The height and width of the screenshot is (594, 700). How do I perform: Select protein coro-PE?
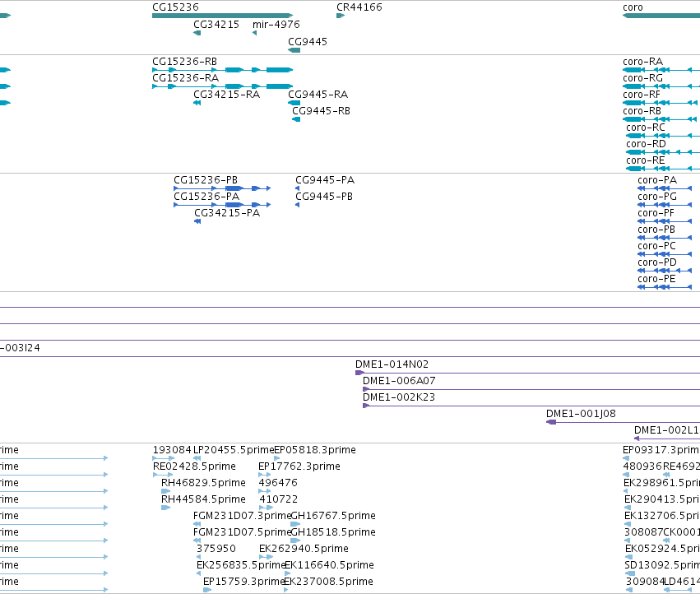[656, 280]
